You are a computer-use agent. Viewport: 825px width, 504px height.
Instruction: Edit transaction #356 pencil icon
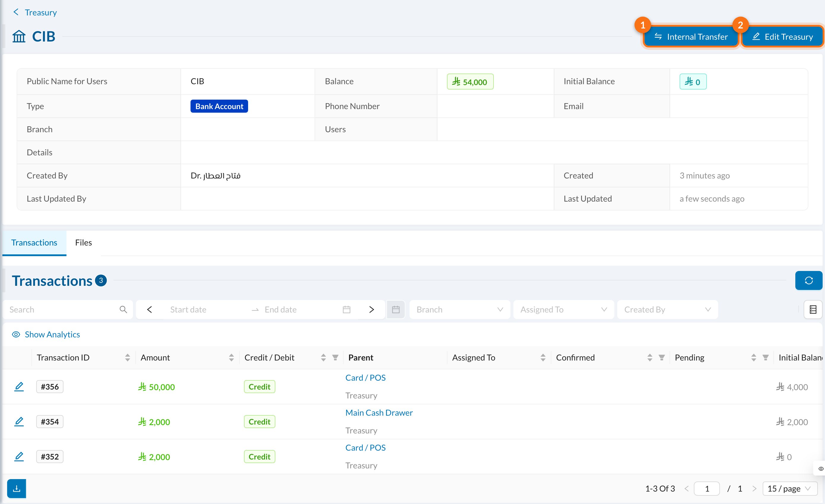point(19,387)
